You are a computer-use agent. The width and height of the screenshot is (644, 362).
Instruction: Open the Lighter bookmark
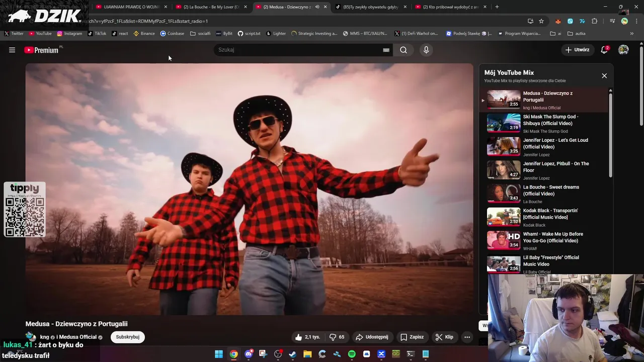(276, 34)
